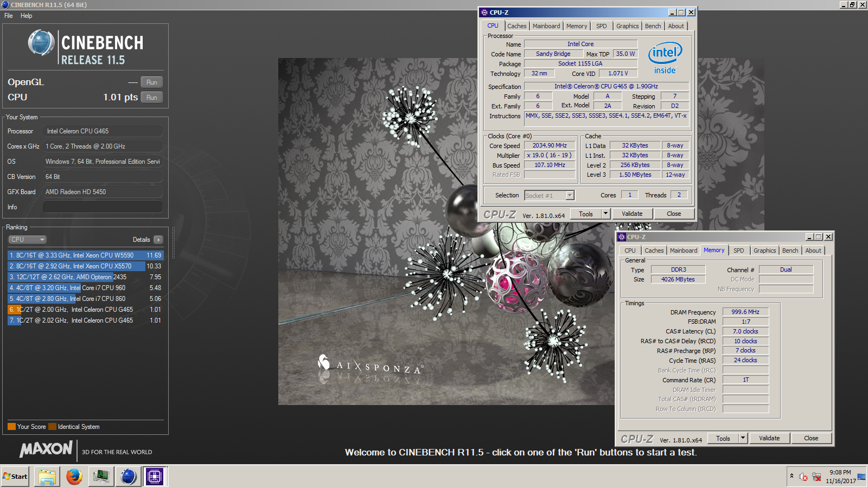Switch to SPD tab in lower CPU-Z
This screenshot has height=488, width=868.
739,251
